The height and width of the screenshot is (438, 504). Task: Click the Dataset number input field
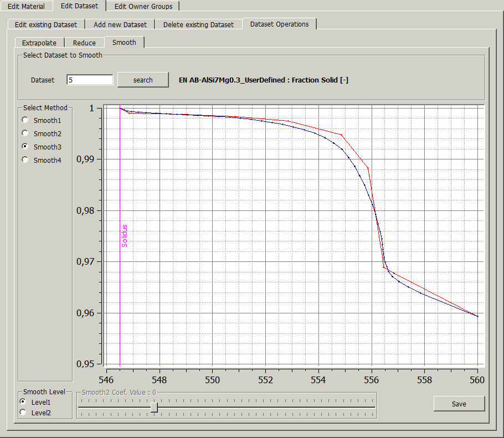point(90,80)
